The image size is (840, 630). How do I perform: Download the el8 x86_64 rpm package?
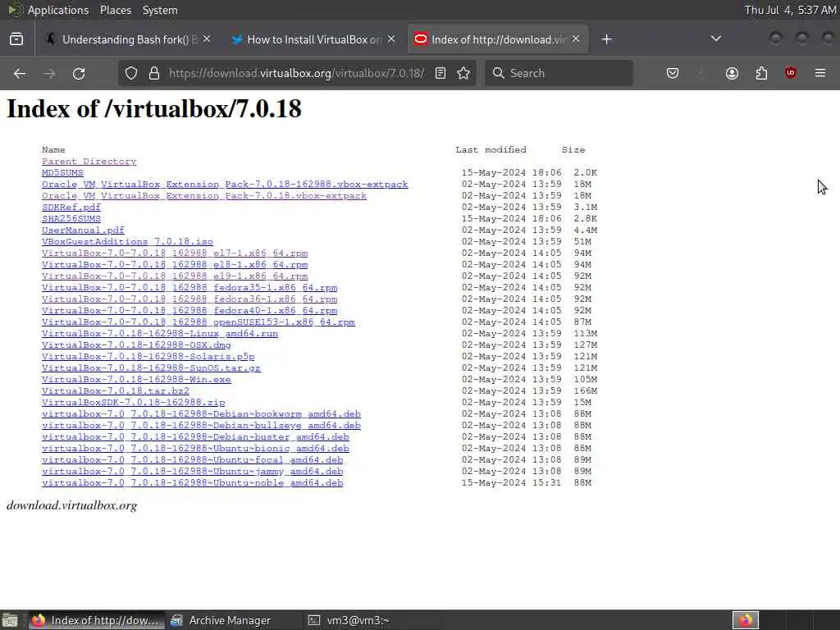point(175,265)
